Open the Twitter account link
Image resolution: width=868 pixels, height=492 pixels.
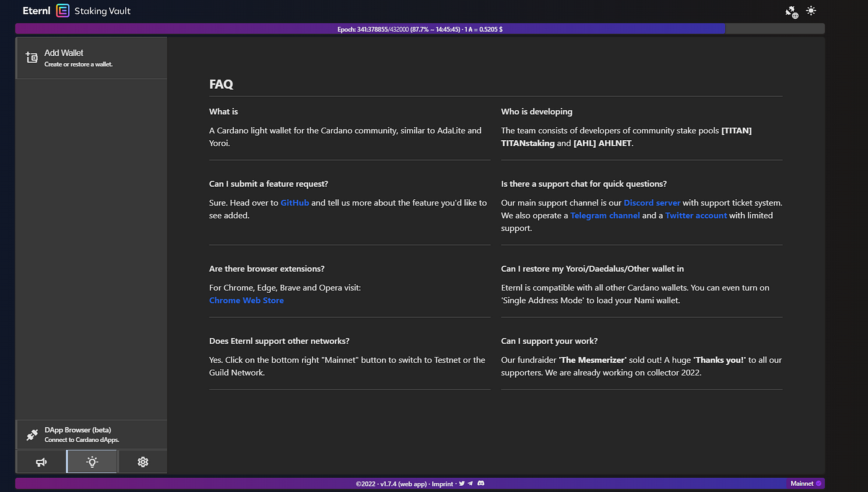click(696, 215)
